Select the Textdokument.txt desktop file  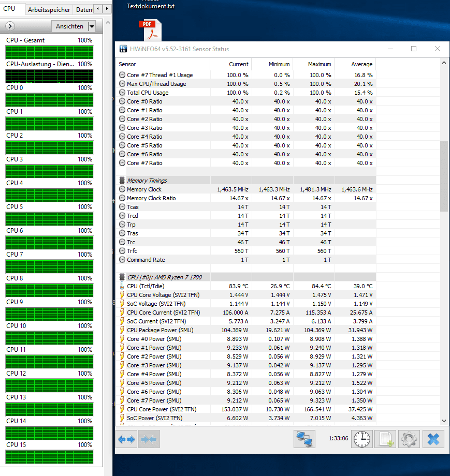[151, 6]
